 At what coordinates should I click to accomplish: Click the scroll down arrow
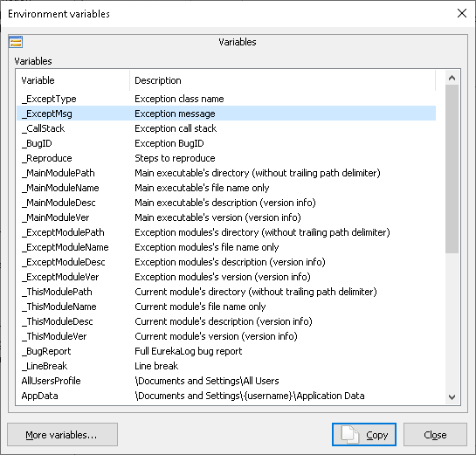(452, 397)
